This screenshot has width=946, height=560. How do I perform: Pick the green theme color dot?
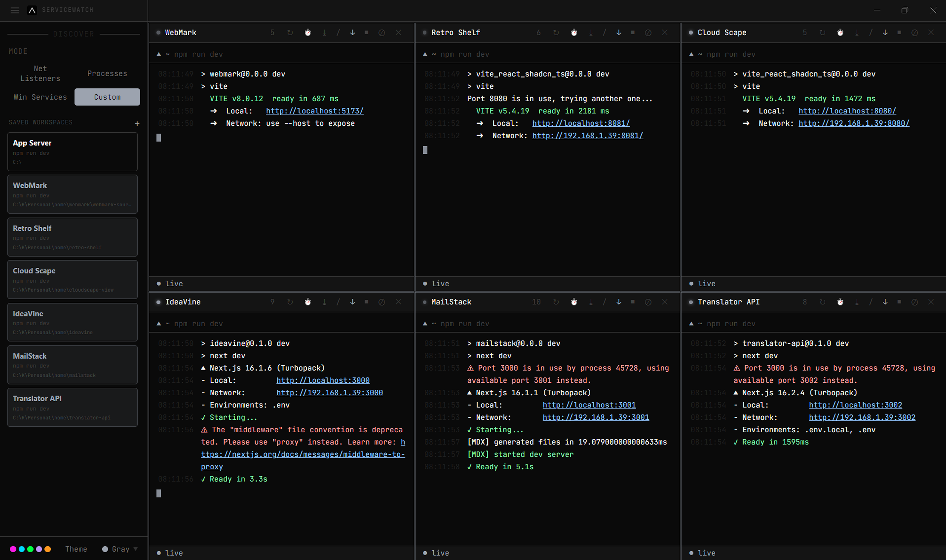tap(30, 549)
